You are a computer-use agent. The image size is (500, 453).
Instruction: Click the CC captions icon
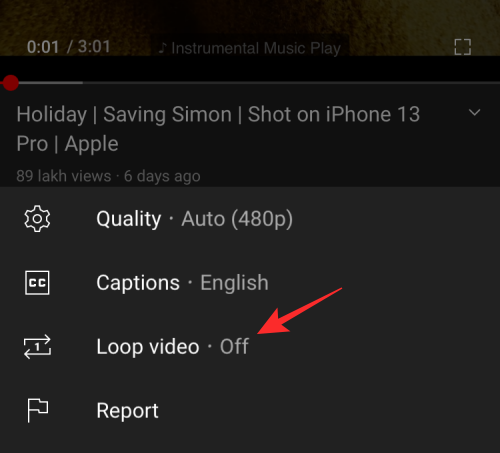pyautogui.click(x=37, y=283)
